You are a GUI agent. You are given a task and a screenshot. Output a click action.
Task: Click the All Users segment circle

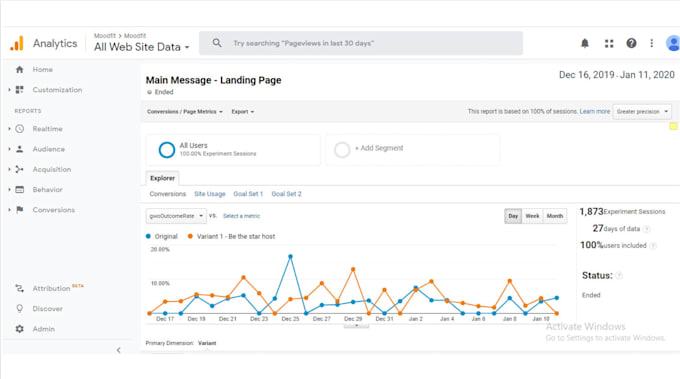pos(167,150)
